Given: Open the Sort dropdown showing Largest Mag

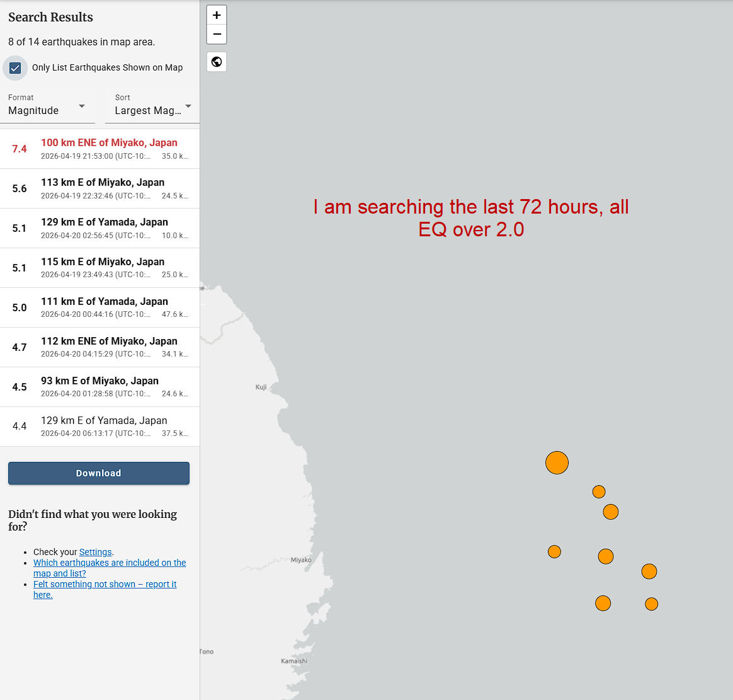Looking at the screenshot, I should coord(152,106).
